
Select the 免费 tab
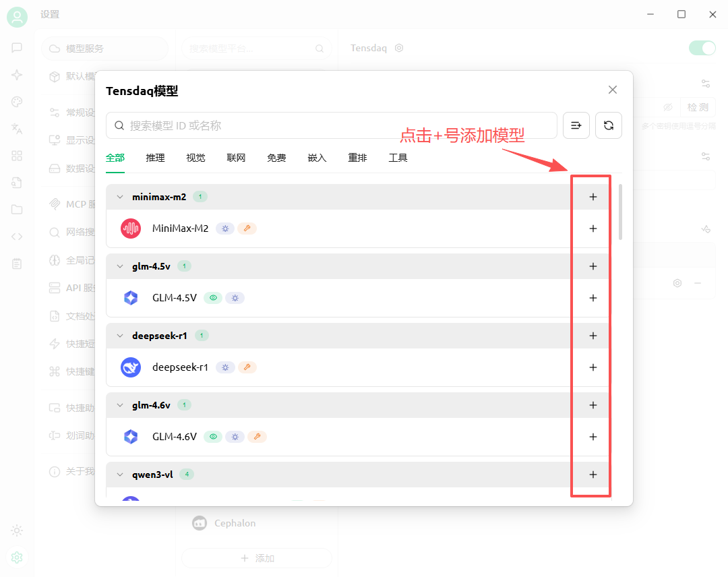point(276,158)
